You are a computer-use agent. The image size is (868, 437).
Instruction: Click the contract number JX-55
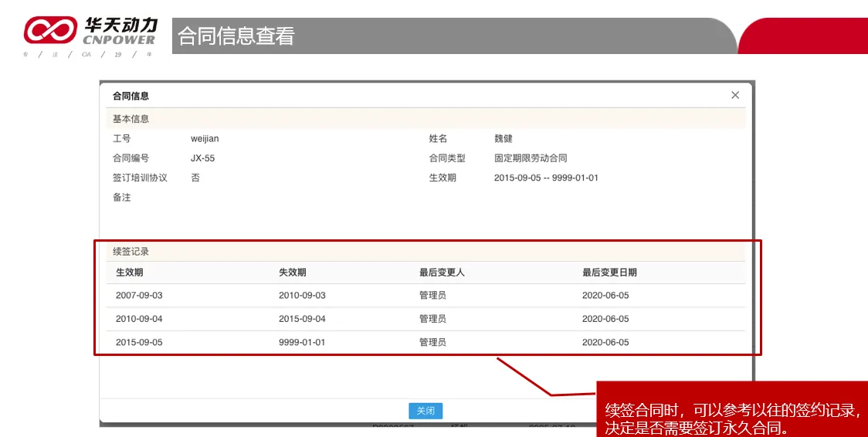click(202, 158)
